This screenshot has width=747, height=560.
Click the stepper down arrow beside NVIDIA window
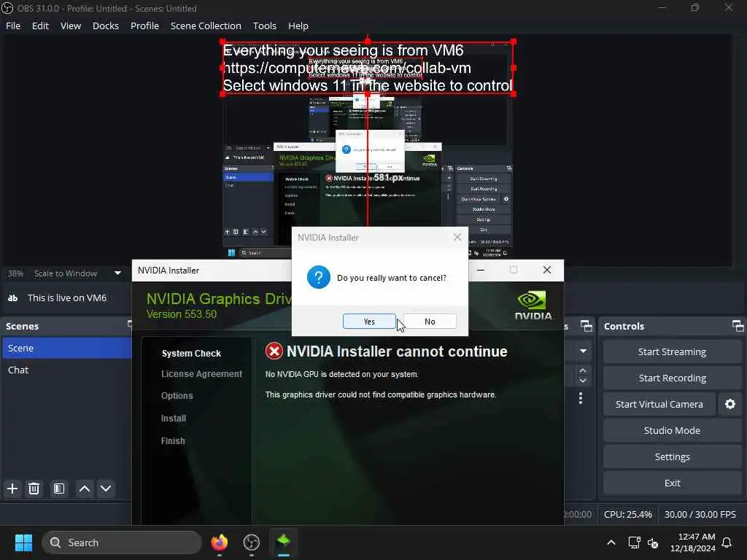click(583, 381)
